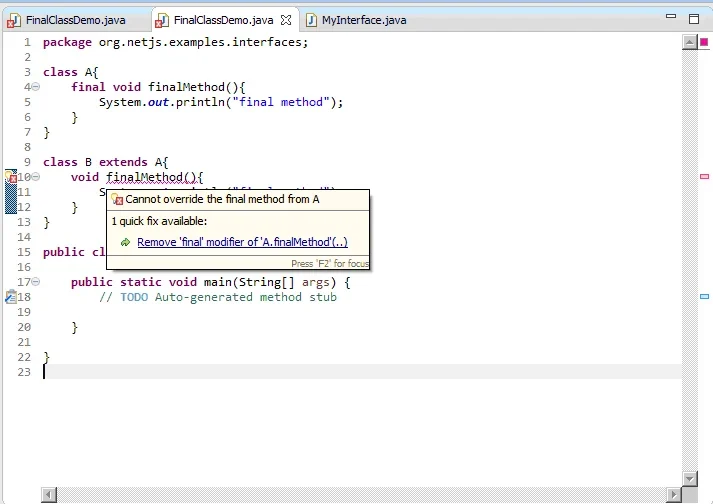
Task: Collapse the main method fold at line 17
Action: 35,282
